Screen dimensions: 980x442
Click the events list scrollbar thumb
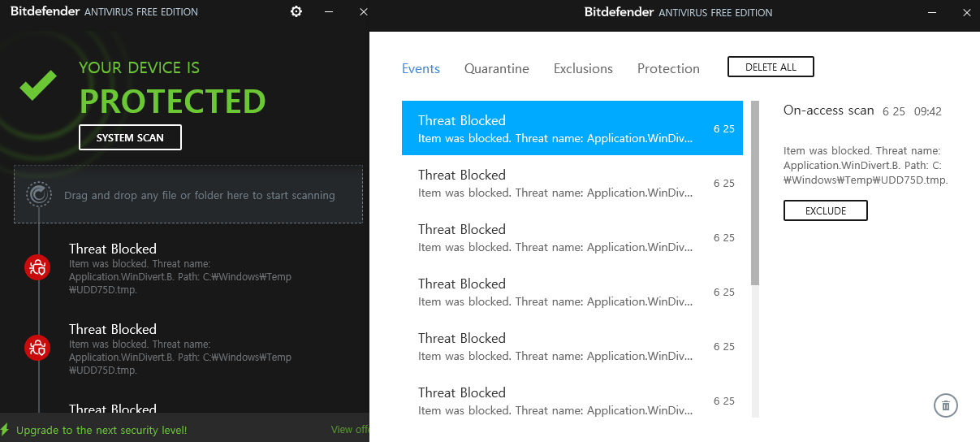tap(754, 193)
